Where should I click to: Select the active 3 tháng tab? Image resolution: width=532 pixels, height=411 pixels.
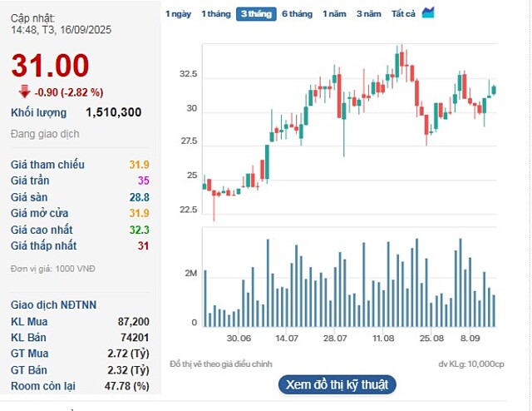(255, 14)
